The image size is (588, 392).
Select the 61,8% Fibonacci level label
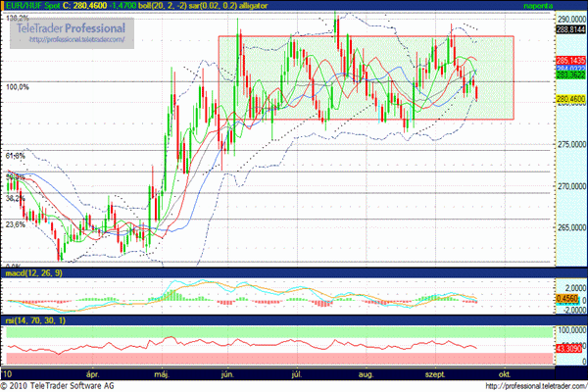(14, 156)
